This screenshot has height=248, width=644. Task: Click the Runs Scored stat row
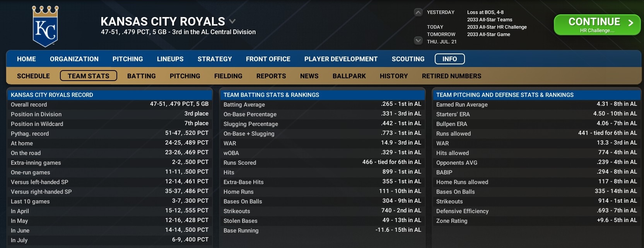[322, 162]
